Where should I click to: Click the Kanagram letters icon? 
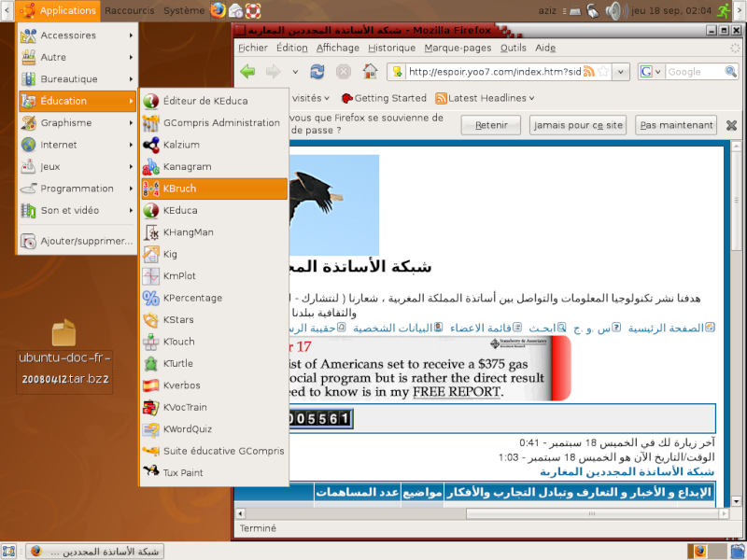151,167
